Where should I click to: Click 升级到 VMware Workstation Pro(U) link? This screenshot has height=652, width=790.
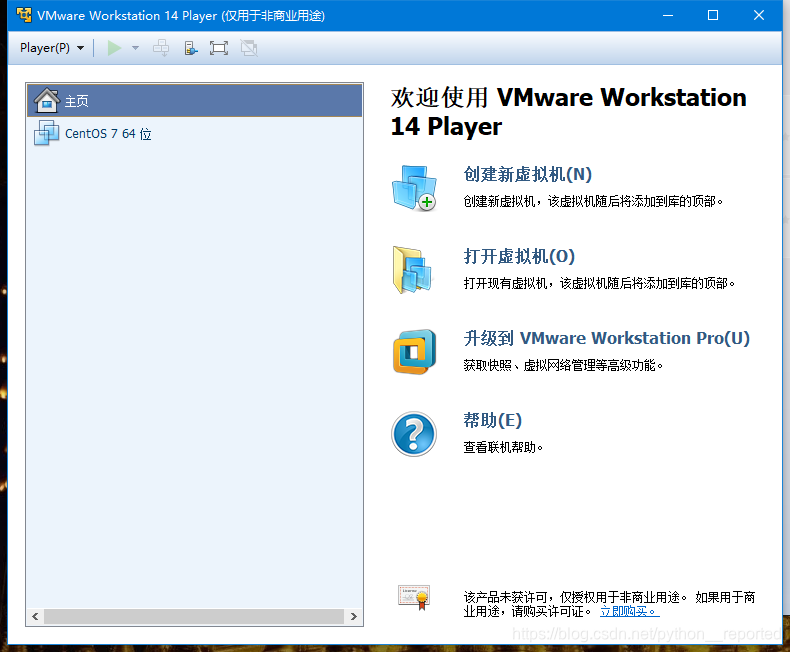tap(607, 338)
